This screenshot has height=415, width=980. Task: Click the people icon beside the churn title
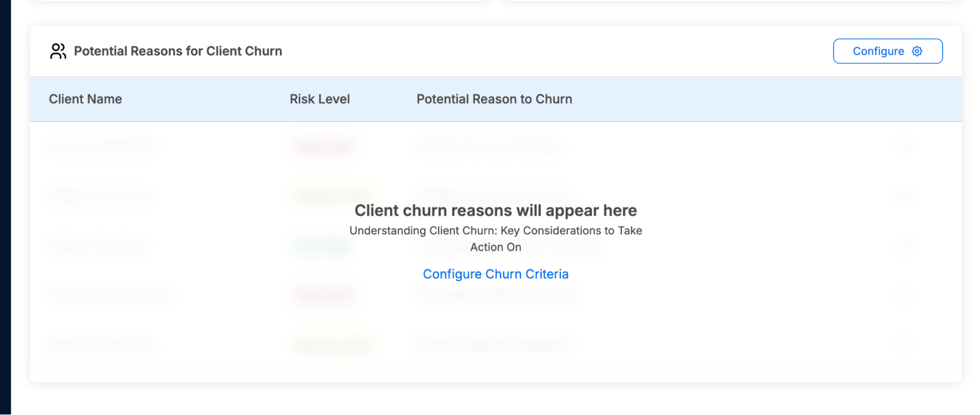[58, 51]
